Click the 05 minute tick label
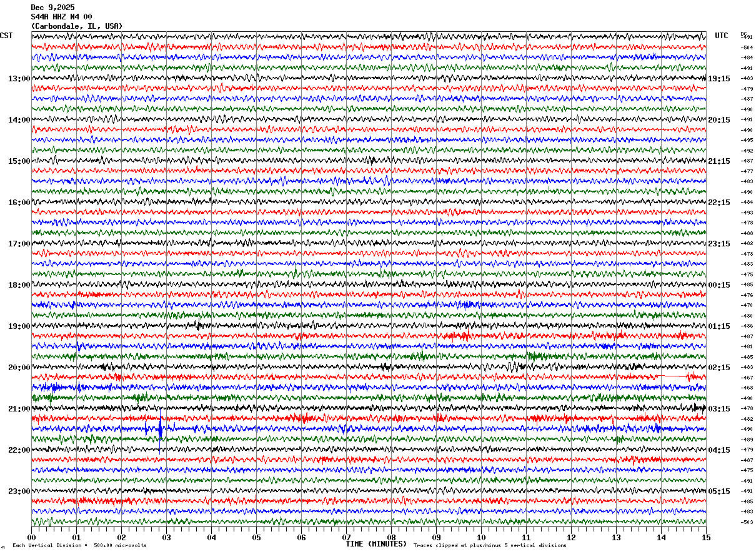This screenshot has width=756, height=554. tap(256, 537)
